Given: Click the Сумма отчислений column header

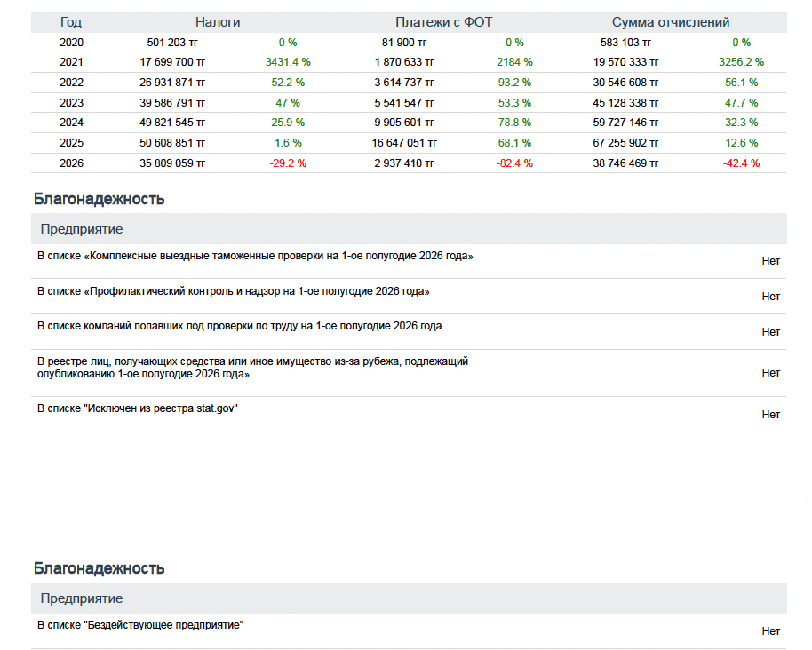Looking at the screenshot, I should [671, 22].
